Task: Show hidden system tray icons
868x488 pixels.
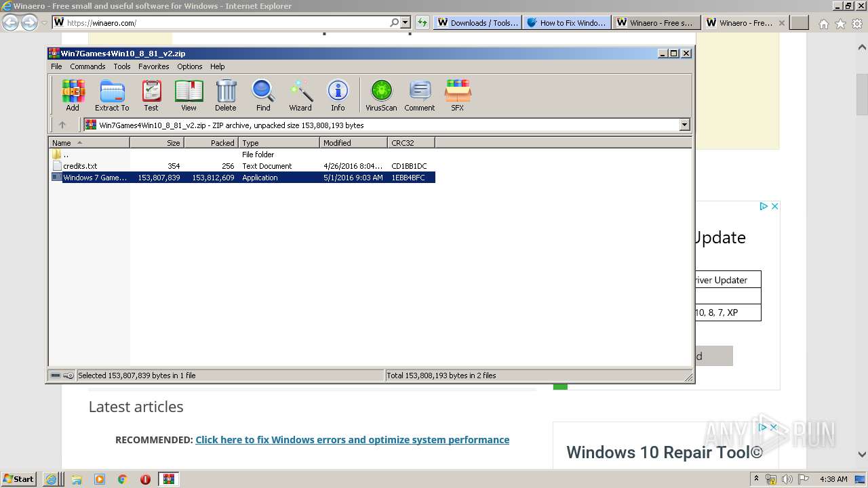Action: point(757,479)
